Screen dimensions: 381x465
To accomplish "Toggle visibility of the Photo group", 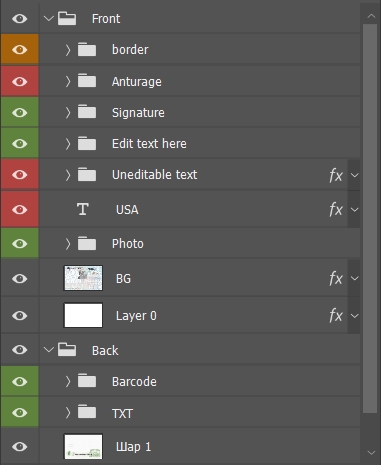I will 20,244.
